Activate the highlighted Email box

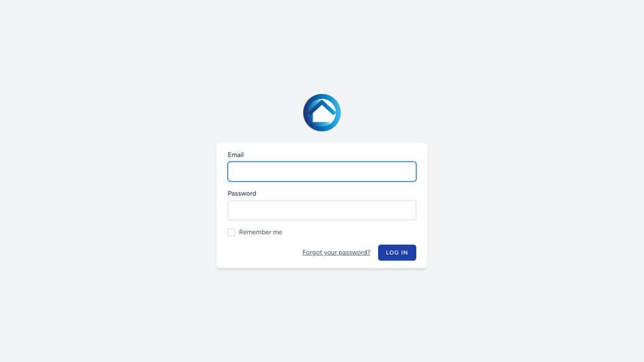click(322, 171)
